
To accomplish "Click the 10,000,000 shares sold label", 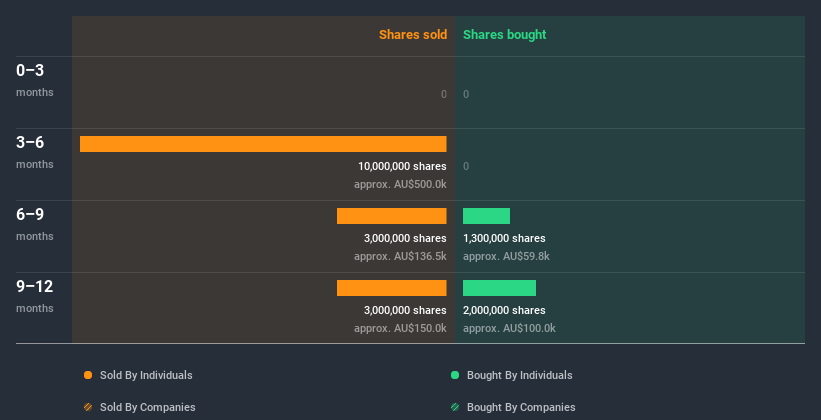I will [402, 166].
